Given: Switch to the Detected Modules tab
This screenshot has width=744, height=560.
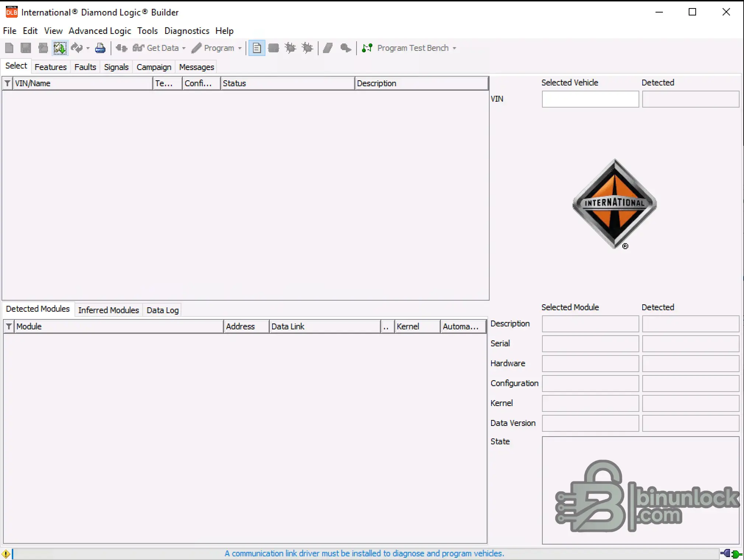Looking at the screenshot, I should point(38,309).
